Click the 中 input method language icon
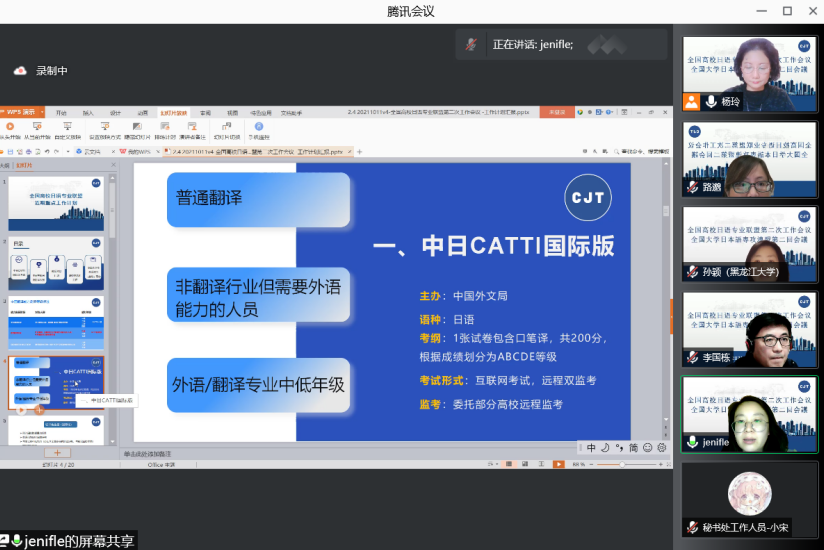Viewport: 824px width, 550px height. coord(591,448)
